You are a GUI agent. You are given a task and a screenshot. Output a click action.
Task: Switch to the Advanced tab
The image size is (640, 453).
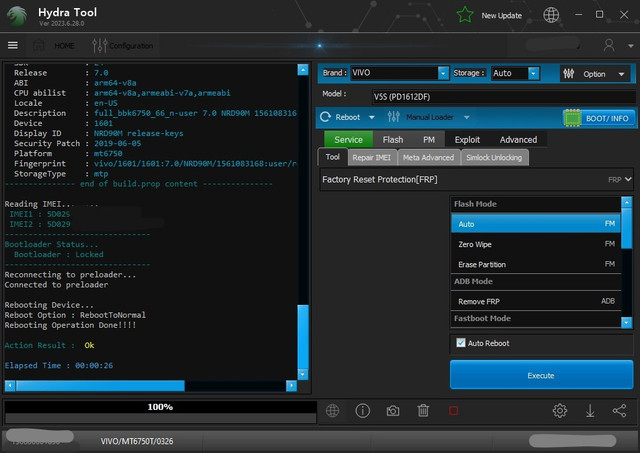pos(518,140)
